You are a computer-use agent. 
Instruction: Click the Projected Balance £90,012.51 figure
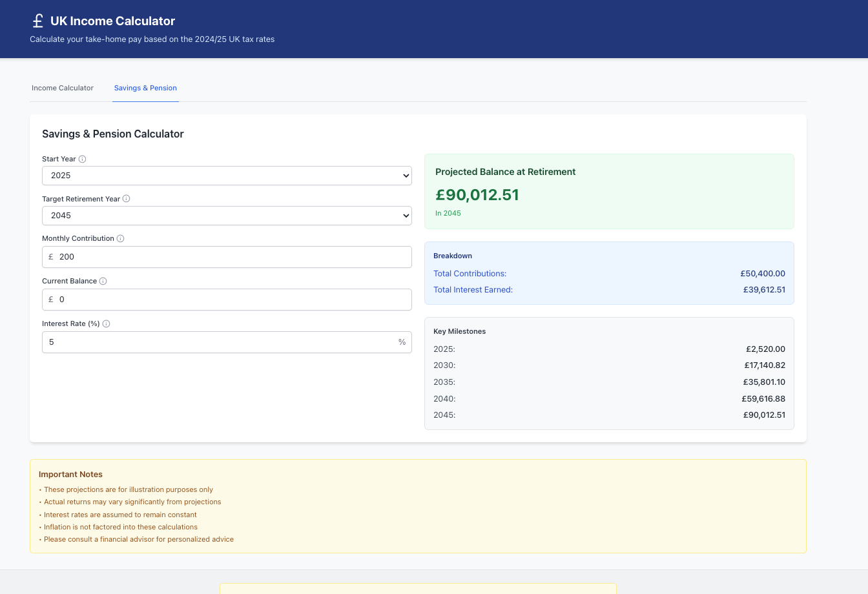[x=477, y=194]
